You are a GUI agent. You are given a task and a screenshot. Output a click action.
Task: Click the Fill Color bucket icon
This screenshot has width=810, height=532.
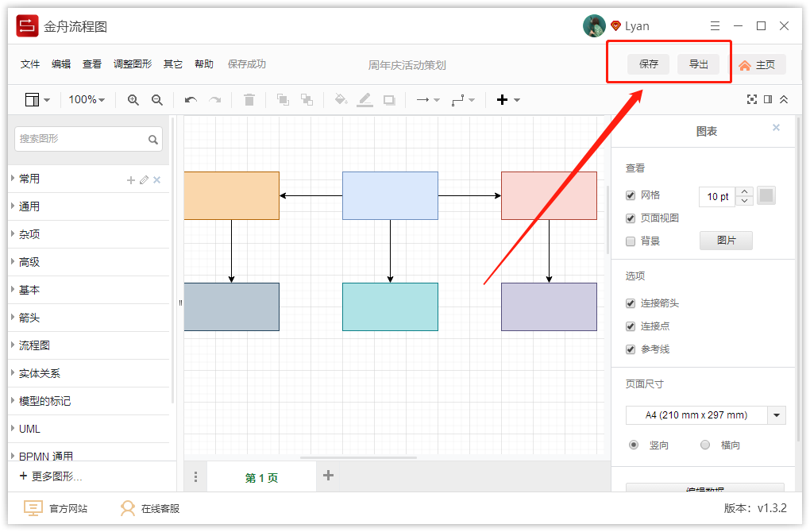point(341,99)
